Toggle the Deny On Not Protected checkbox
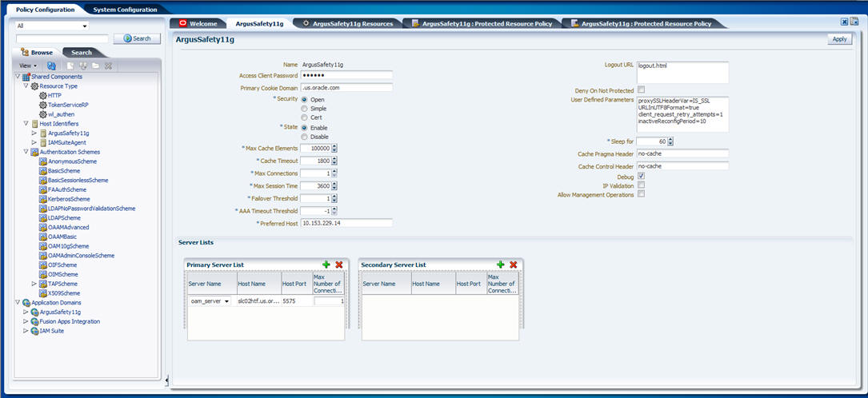 [x=641, y=90]
